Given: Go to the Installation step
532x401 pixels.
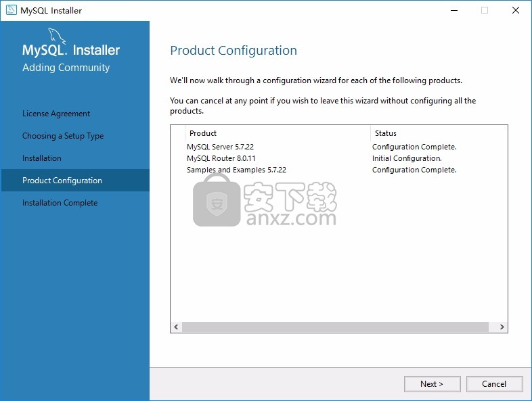Looking at the screenshot, I should click(x=42, y=158).
